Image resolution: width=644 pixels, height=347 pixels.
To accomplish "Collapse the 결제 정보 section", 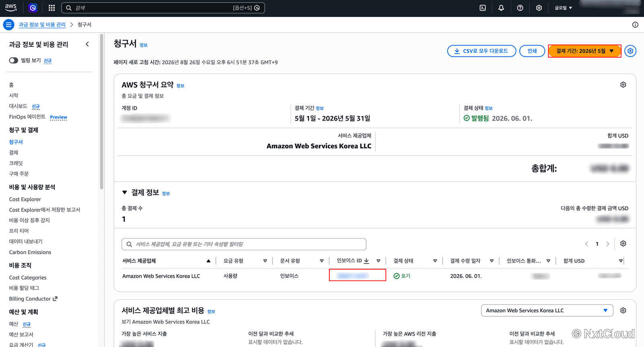I will click(x=125, y=193).
